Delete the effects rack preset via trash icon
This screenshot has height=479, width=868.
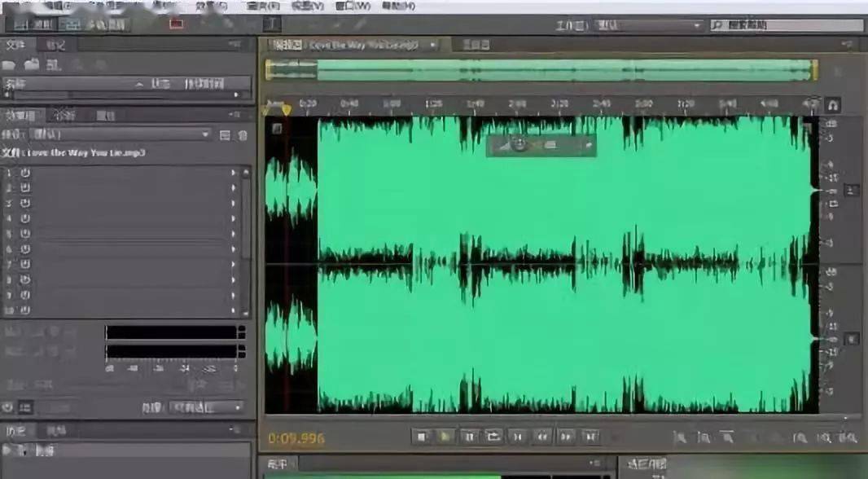[x=242, y=135]
